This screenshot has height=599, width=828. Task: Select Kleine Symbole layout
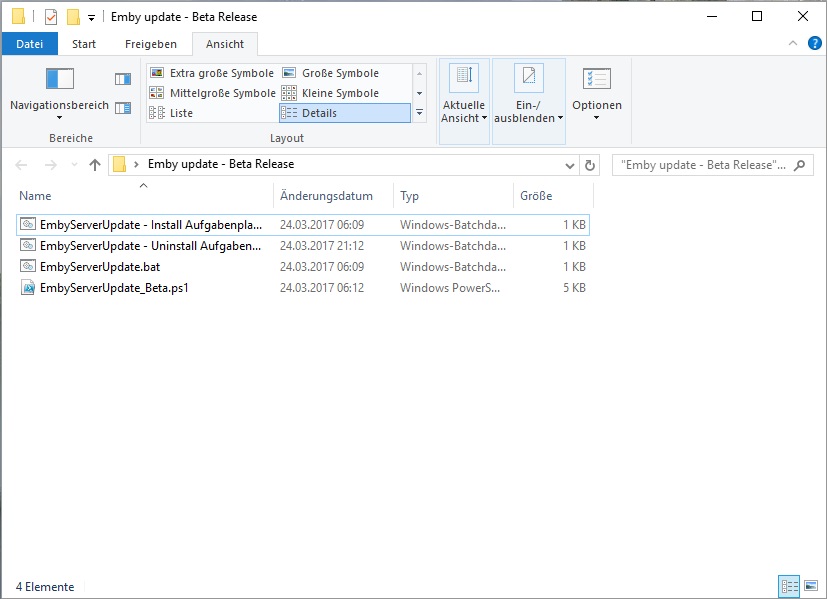pyautogui.click(x=344, y=93)
